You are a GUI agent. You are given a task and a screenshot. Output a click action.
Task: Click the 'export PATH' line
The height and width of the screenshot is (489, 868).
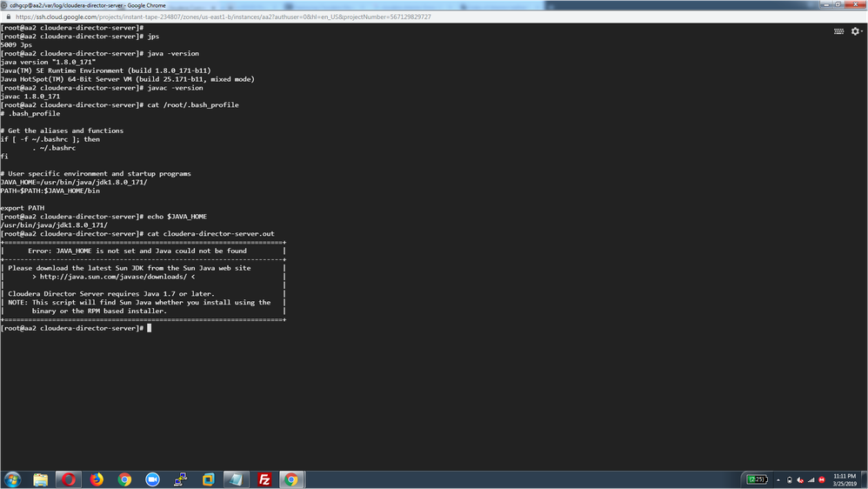(22, 208)
